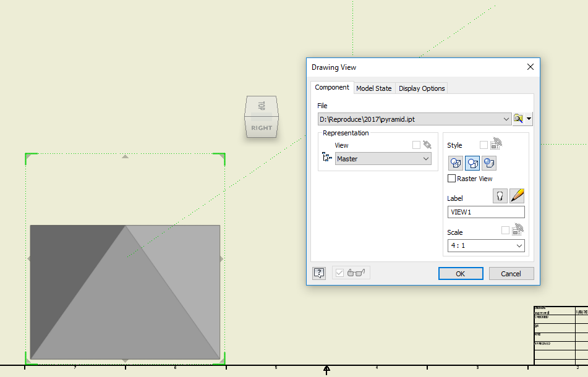588x377 pixels.
Task: Click the preview glasses icon at dialog bottom
Action: pyautogui.click(x=357, y=272)
